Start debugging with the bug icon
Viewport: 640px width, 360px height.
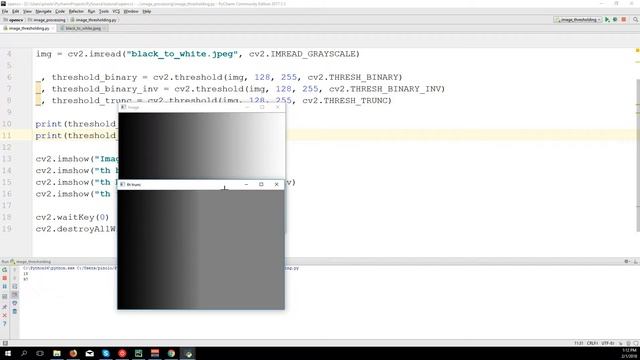pyautogui.click(x=615, y=20)
